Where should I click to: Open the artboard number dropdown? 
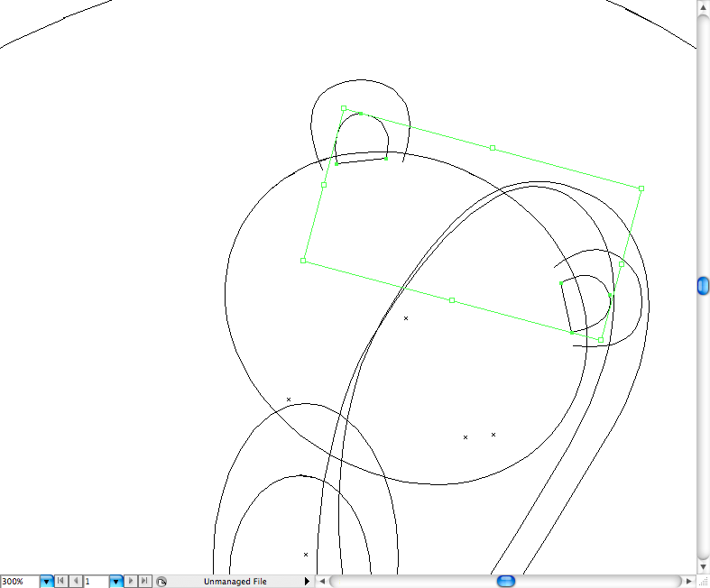116,582
